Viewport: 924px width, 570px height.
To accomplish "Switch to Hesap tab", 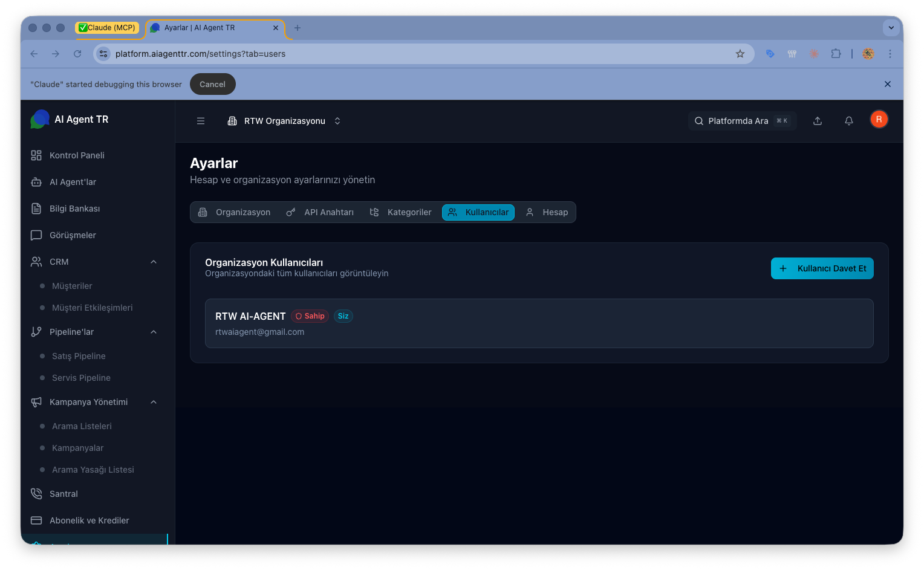I will pyautogui.click(x=547, y=212).
